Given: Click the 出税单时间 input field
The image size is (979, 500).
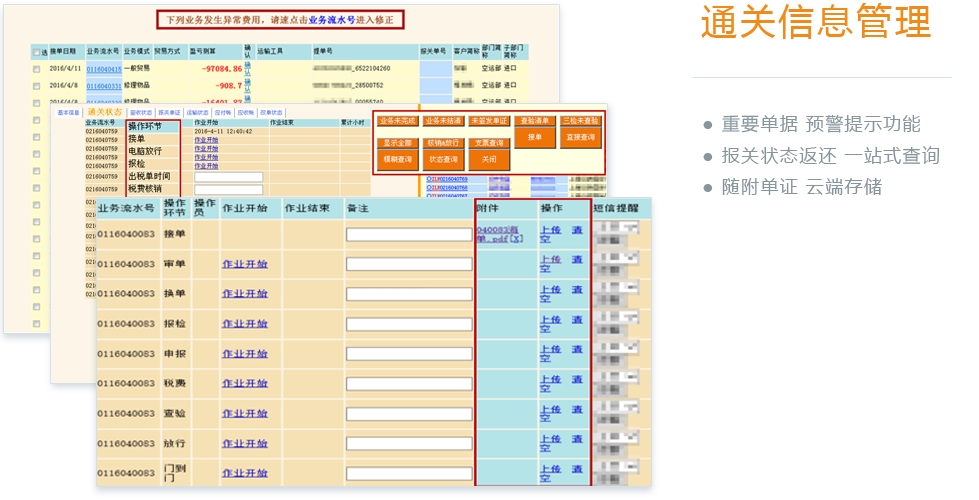Looking at the screenshot, I should [229, 177].
